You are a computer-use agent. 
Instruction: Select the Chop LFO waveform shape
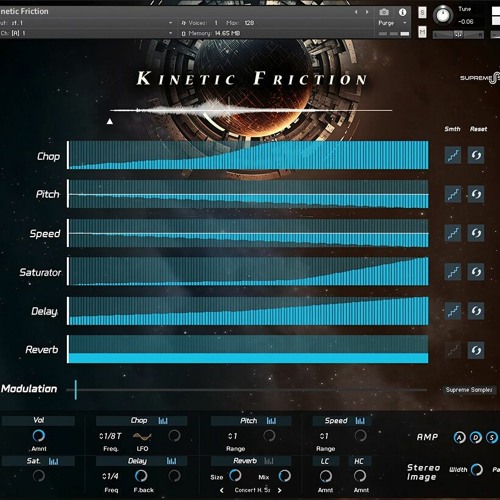tap(142, 436)
